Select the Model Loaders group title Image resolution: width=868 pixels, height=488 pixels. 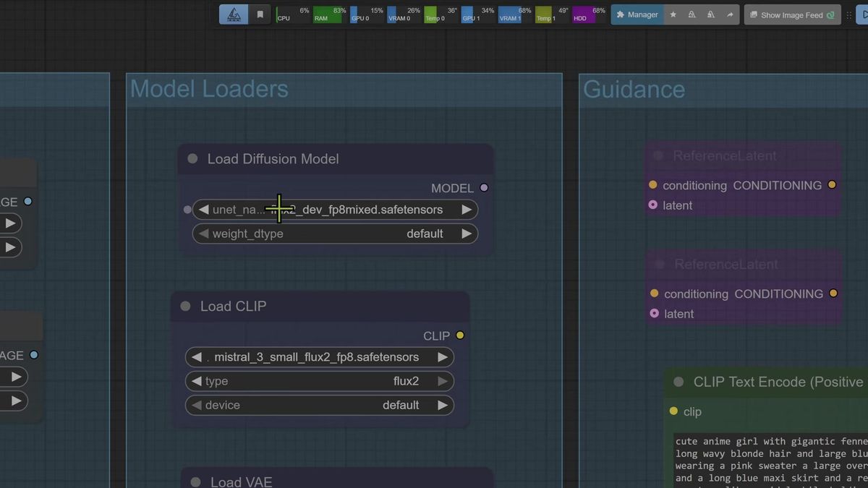(209, 89)
